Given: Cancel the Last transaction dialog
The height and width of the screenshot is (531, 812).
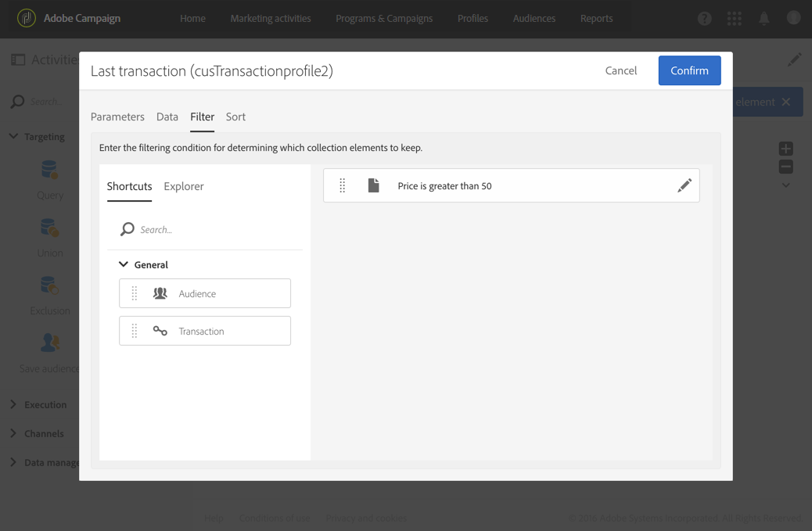Looking at the screenshot, I should pos(620,70).
